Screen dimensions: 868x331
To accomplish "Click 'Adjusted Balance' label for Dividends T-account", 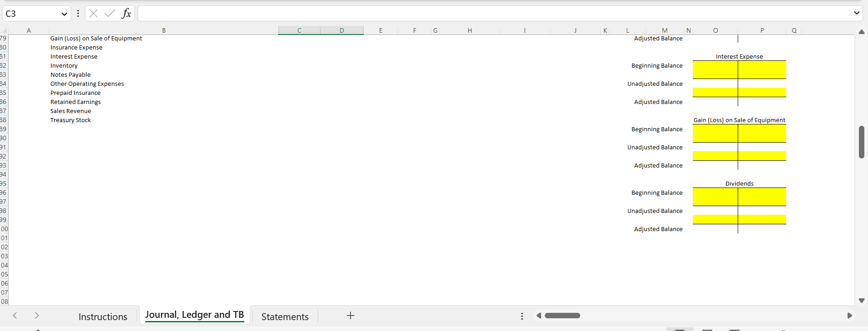I will tap(658, 229).
